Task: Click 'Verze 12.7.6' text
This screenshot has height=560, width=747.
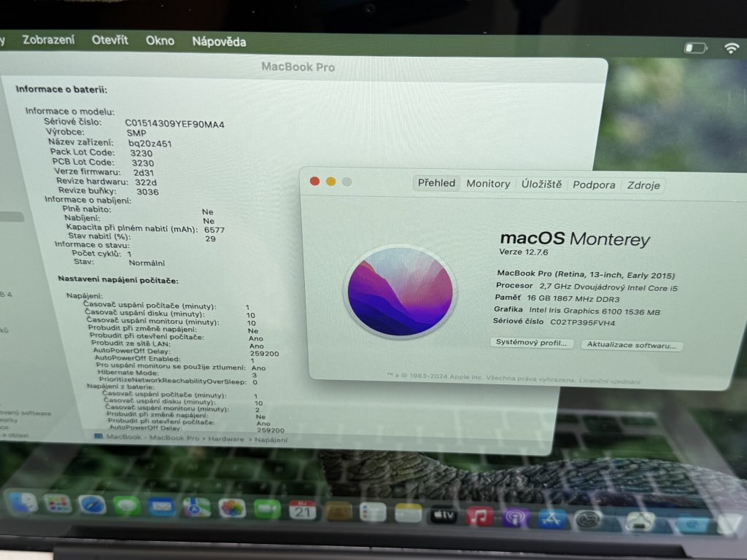Action: tap(524, 252)
